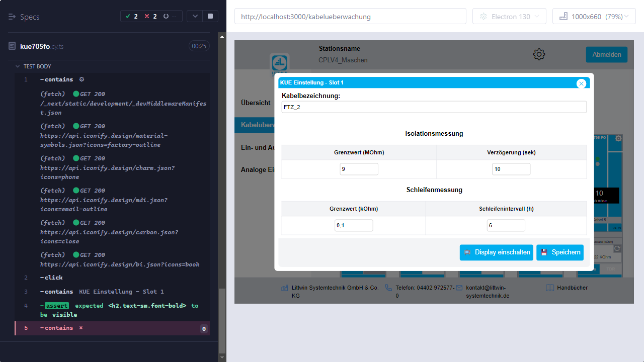
Task: Click the book icon next to Handbücher
Action: [550, 288]
